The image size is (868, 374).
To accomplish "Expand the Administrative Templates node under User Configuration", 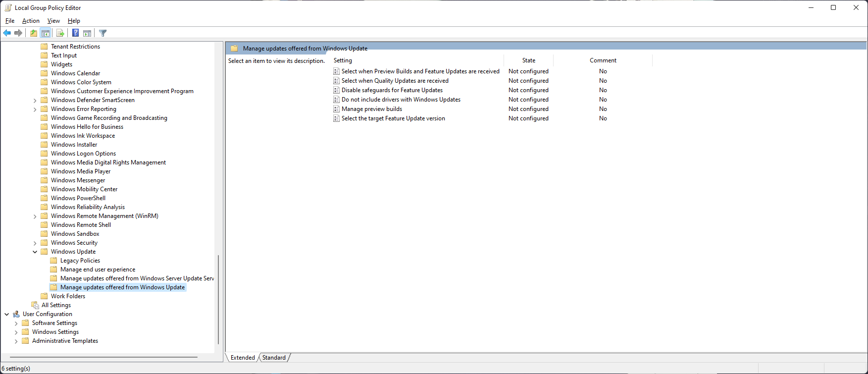I will pyautogui.click(x=16, y=341).
